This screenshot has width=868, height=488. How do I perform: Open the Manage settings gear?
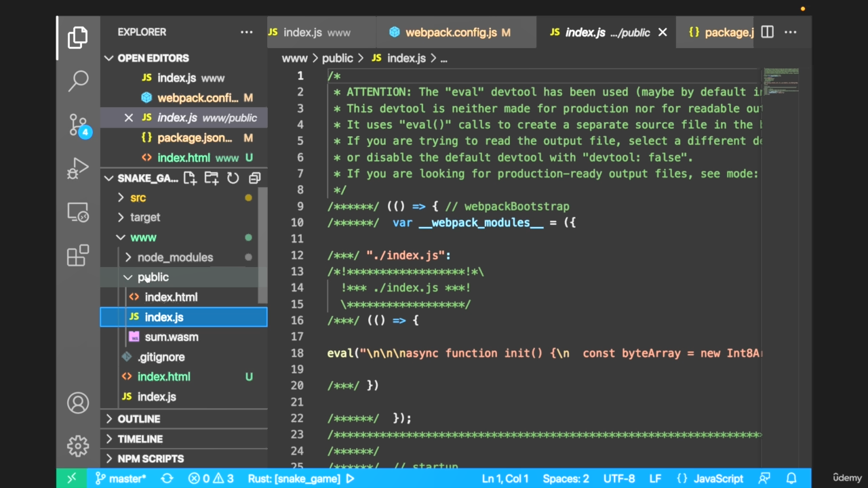(x=78, y=446)
